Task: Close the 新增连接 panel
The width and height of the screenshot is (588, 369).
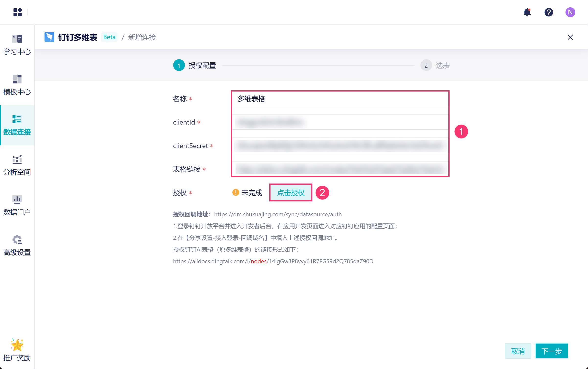Action: [570, 37]
